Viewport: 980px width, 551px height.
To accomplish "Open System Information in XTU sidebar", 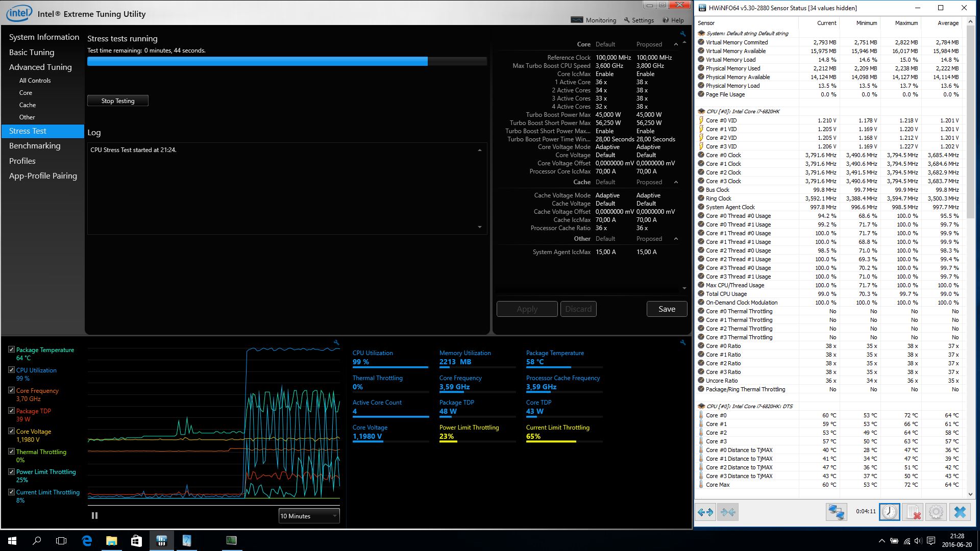I will tap(44, 37).
